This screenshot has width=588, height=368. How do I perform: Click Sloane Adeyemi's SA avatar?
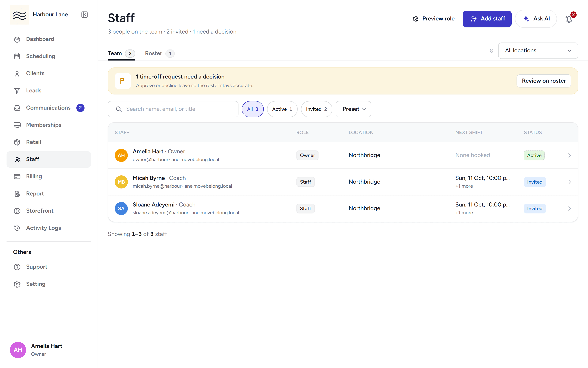[121, 208]
